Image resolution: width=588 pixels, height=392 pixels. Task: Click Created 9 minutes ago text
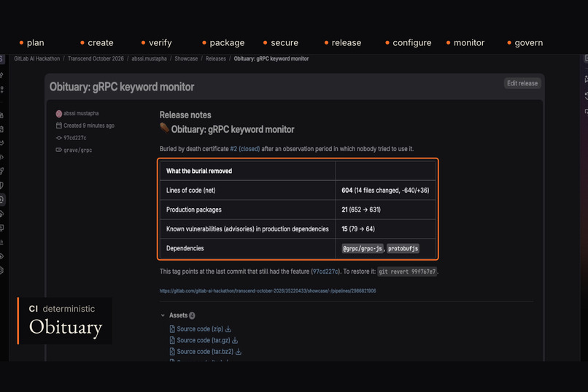[x=89, y=126]
